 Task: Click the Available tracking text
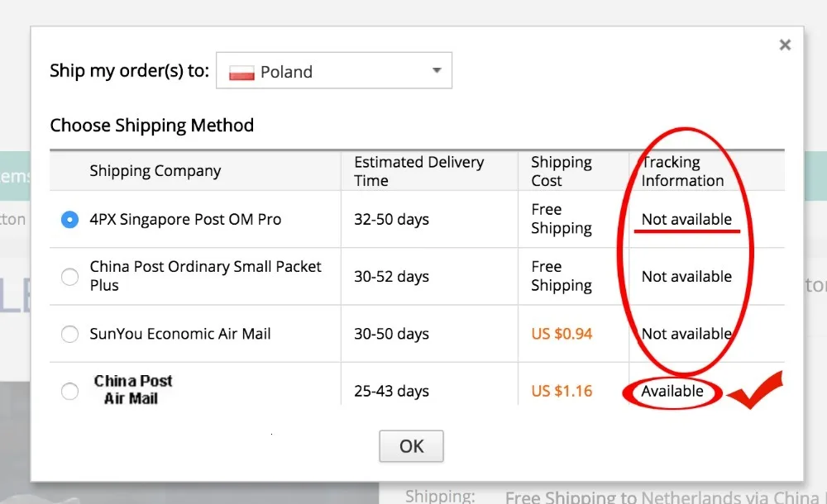coord(672,391)
